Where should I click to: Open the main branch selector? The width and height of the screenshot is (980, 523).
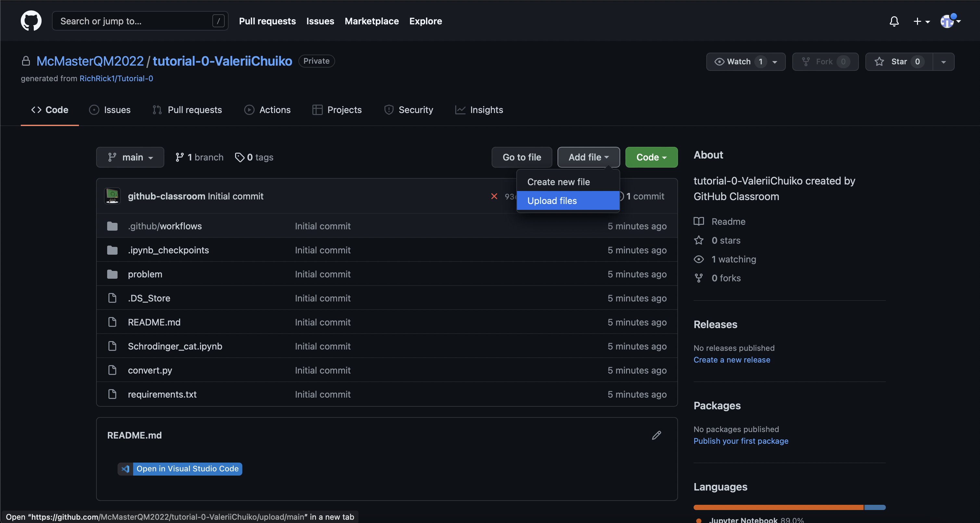130,157
